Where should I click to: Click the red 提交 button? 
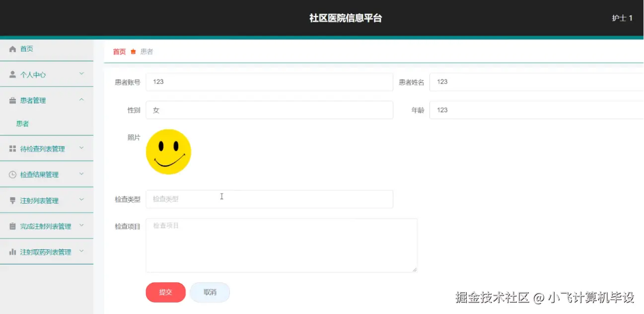click(166, 292)
